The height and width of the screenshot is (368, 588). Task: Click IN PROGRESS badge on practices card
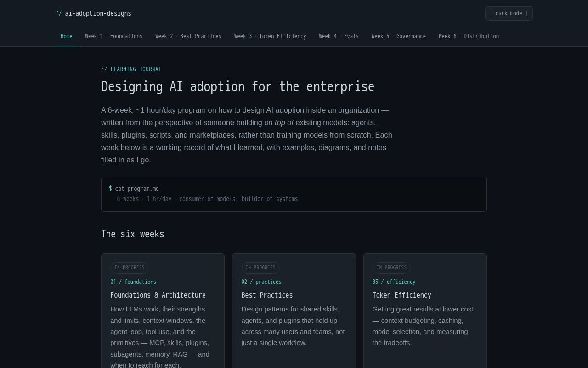[x=260, y=268]
